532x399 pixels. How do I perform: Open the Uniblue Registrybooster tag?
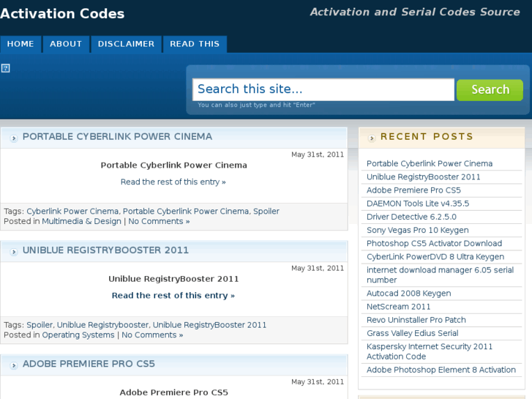tap(102, 325)
